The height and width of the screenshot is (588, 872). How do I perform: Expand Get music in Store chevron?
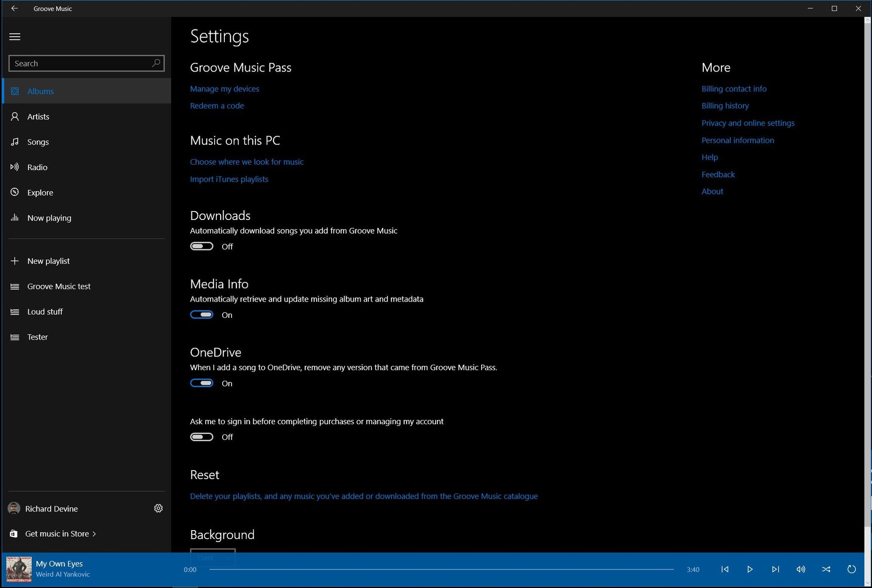94,534
